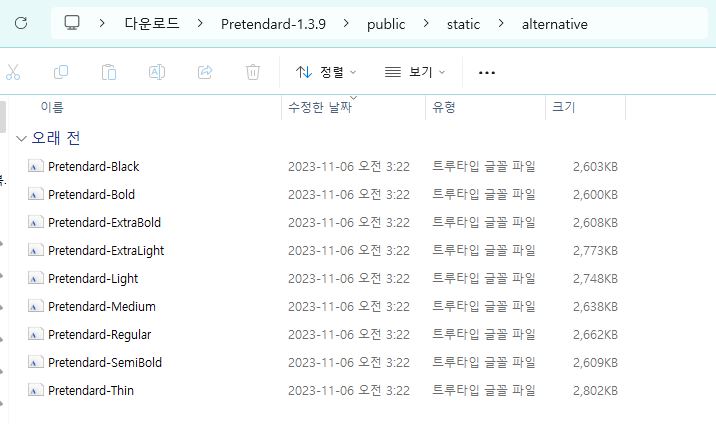Click the font file icon for Pretendard-ExtraLight
Viewport: 716px width, 424px height.
pos(36,250)
